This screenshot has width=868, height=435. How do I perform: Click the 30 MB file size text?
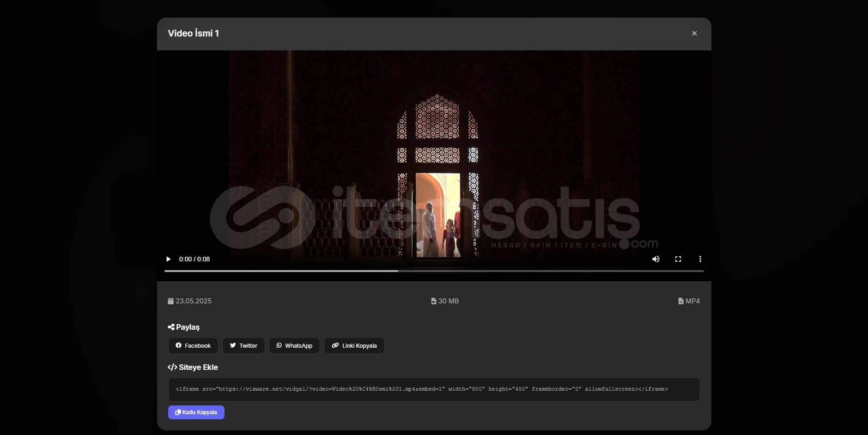[x=449, y=301]
